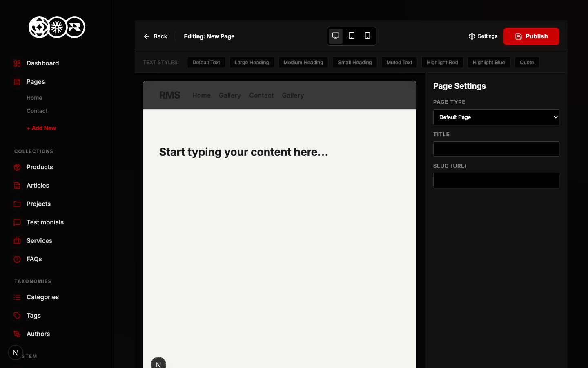Screen dimensions: 588x368
Task: Click Home in preview navbar
Action: 201,95
